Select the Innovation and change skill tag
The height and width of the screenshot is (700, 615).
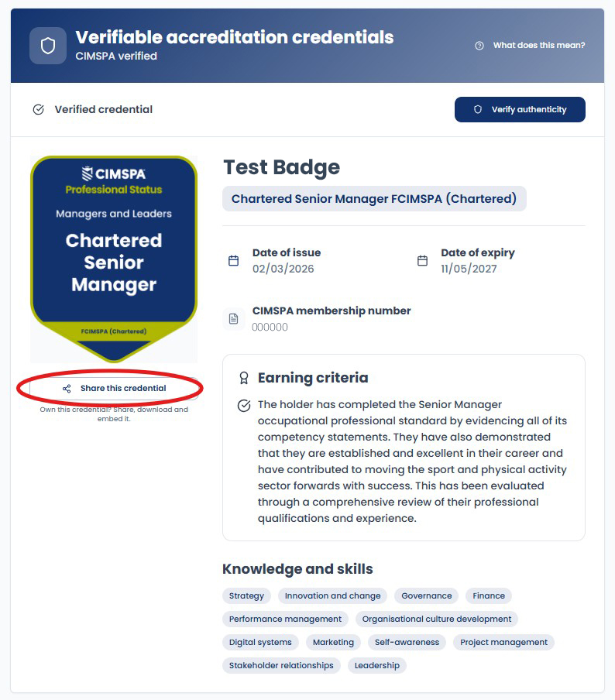tap(333, 595)
